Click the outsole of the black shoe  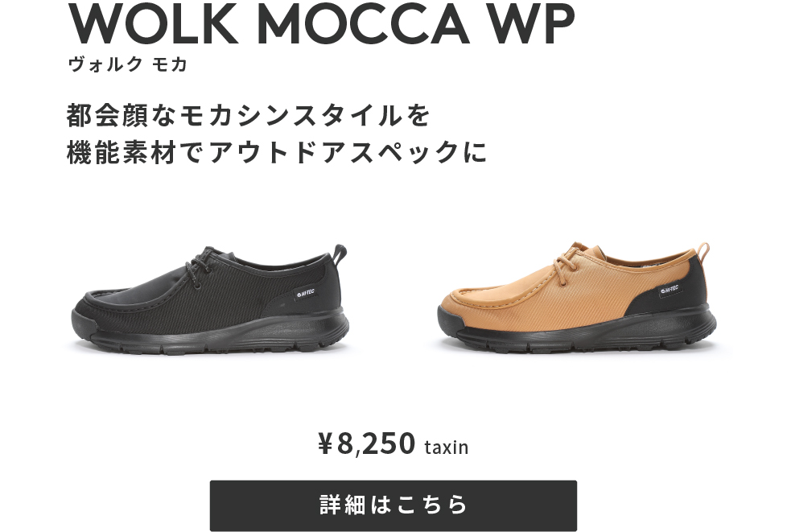click(210, 334)
